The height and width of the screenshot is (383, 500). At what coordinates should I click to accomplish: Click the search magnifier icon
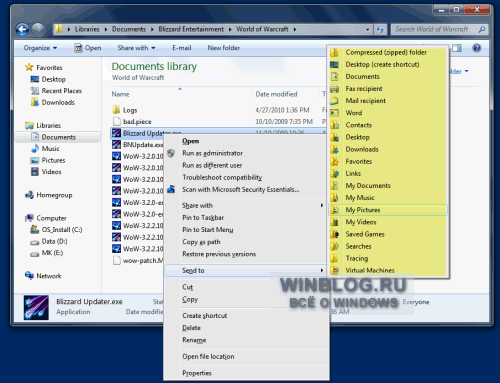(x=482, y=29)
